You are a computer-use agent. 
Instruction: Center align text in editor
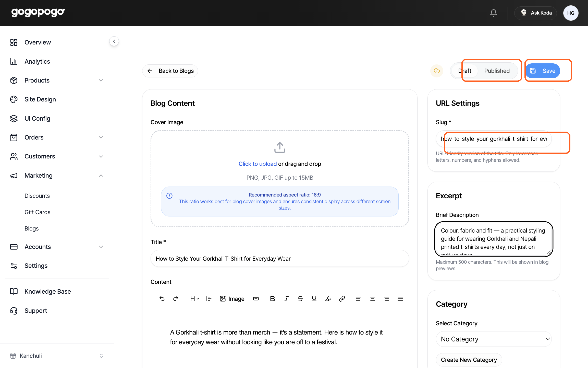pos(372,298)
